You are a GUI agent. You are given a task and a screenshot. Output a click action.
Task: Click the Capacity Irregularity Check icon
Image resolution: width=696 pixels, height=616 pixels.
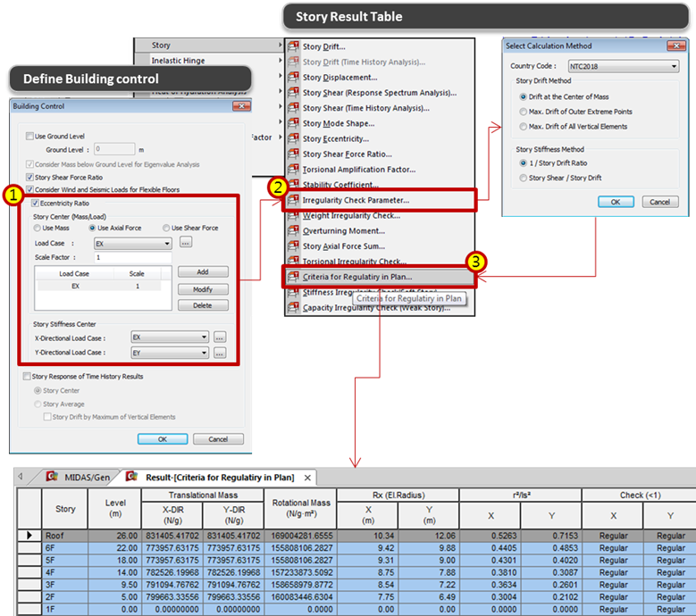[293, 307]
